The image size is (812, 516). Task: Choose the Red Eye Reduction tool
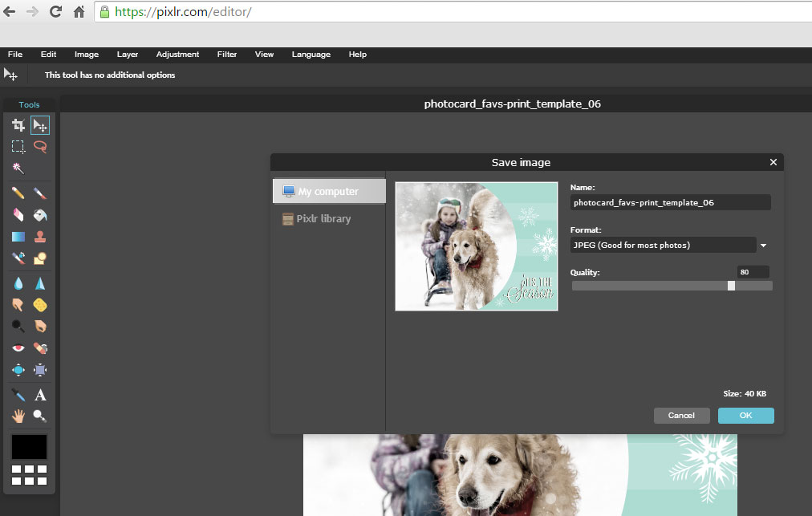pos(18,348)
